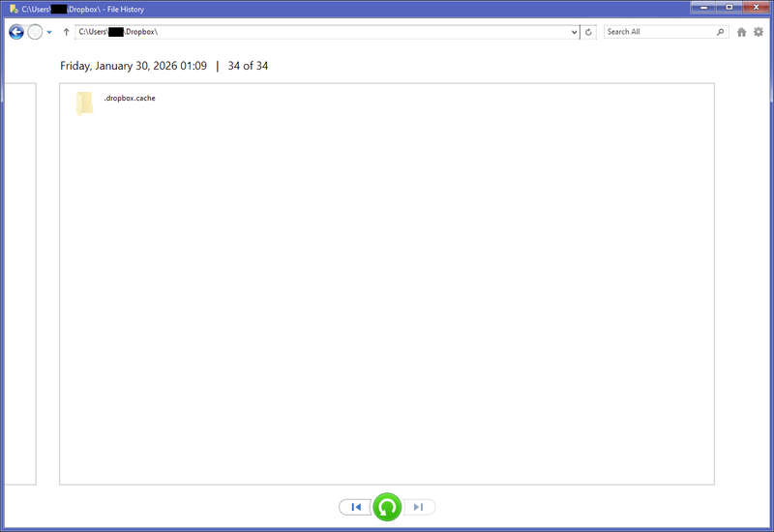Image resolution: width=774 pixels, height=532 pixels.
Task: Click the .dropbox.cache folder name
Action: 130,99
